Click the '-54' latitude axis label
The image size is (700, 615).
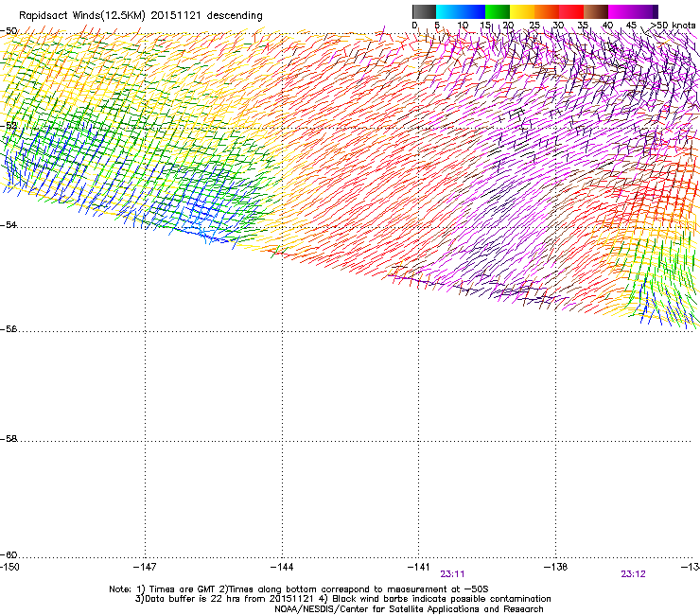click(9, 224)
